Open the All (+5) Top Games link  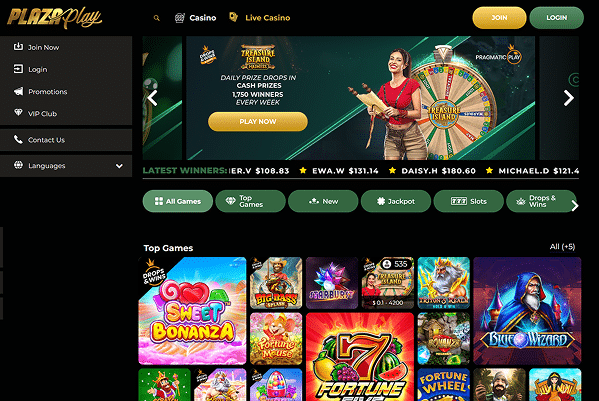(562, 247)
